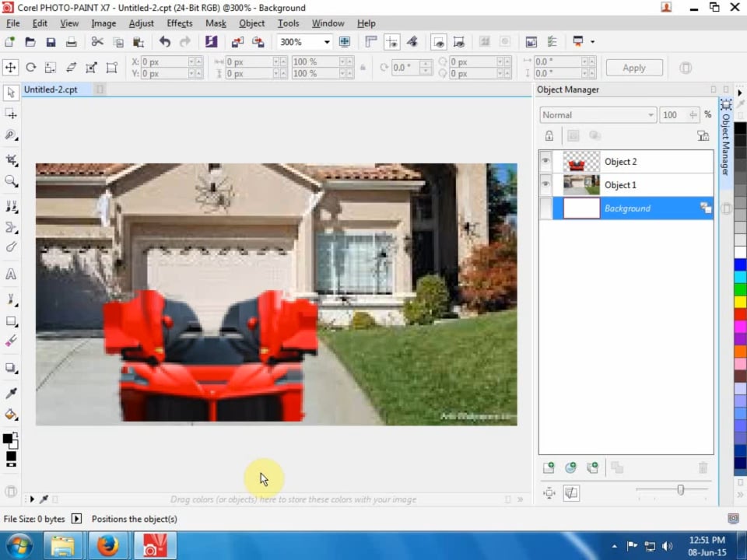Click the Save disk icon
This screenshot has width=747, height=560.
tap(51, 42)
